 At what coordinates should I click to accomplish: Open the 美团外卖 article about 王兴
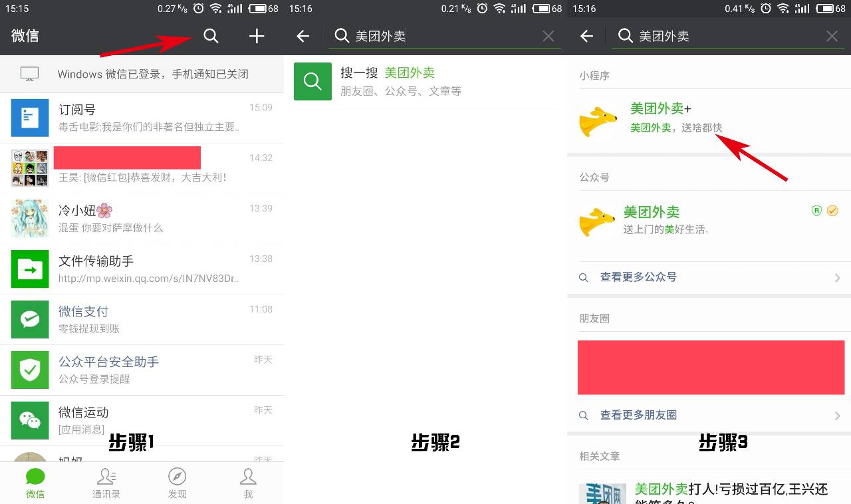coord(731,489)
